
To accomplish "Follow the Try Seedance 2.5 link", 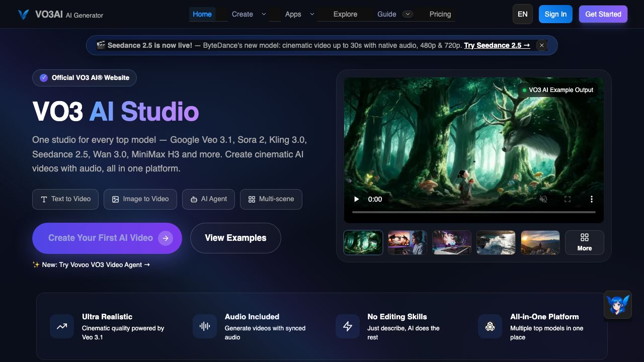I will coord(497,45).
